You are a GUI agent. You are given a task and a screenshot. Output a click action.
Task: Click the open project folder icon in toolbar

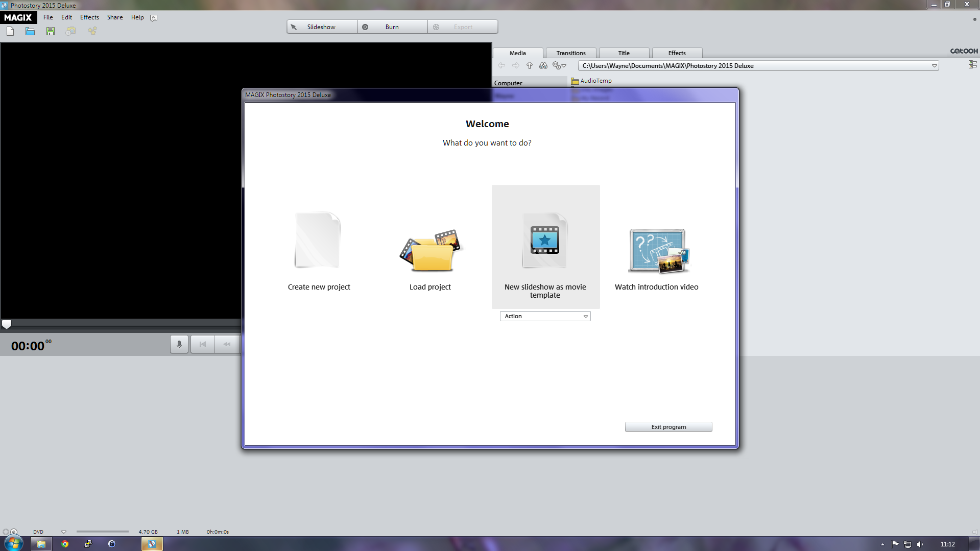tap(30, 32)
